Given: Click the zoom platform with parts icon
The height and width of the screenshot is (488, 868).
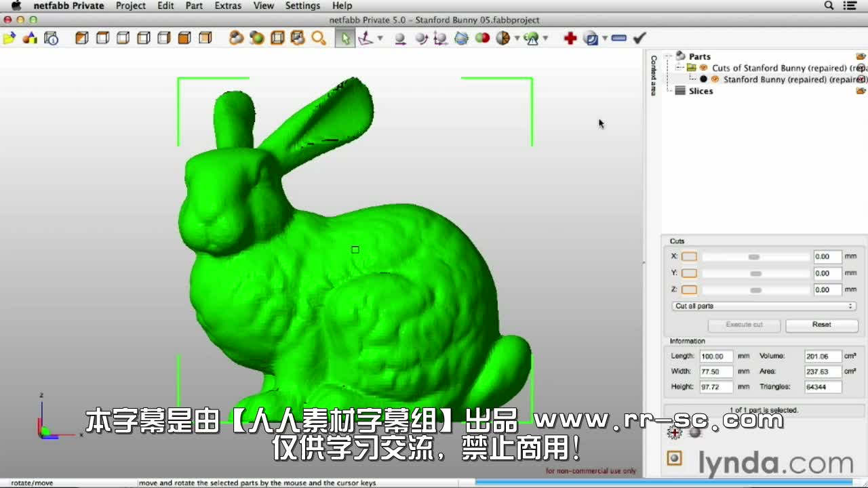Looking at the screenshot, I should [298, 38].
